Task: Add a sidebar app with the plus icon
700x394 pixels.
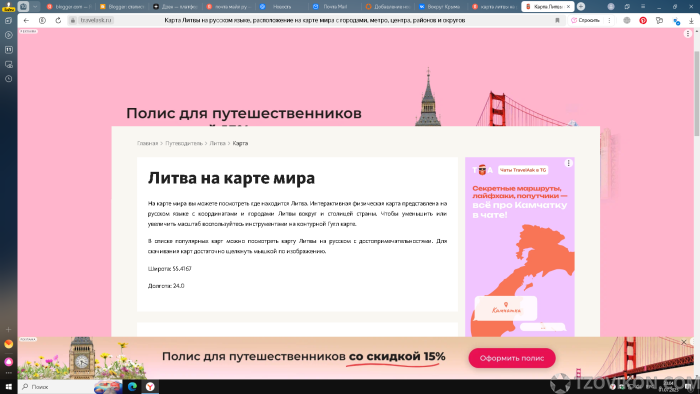Action: pos(8,329)
